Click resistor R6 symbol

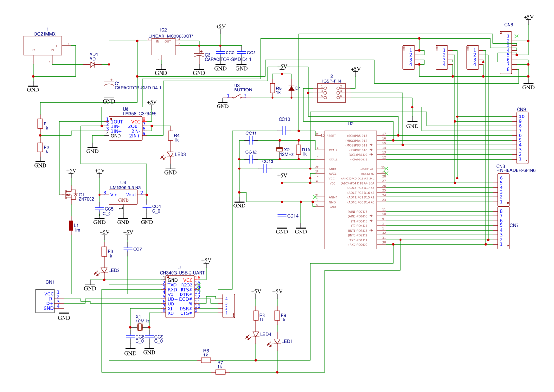206,360
